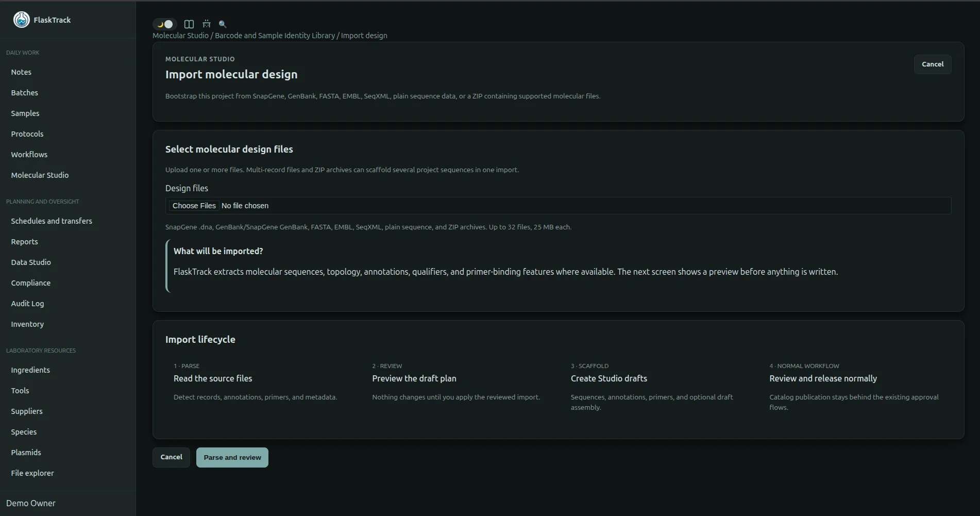
Task: Click the Molecular Studio breadcrumb link
Action: coord(180,36)
